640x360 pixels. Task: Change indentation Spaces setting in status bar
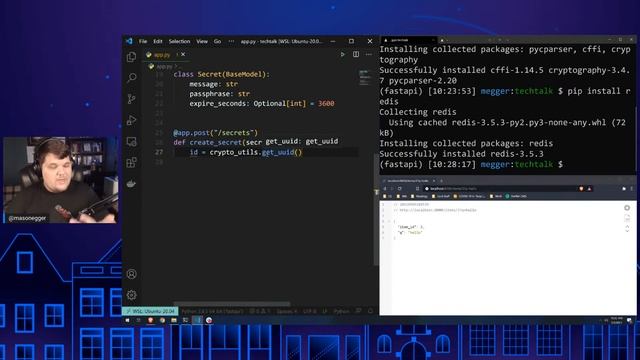(287, 311)
